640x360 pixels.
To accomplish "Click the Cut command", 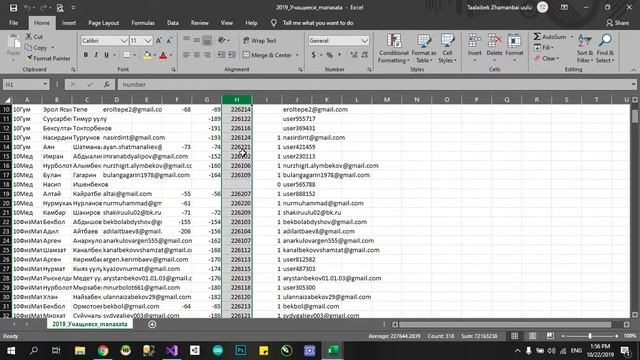I will click(34, 37).
